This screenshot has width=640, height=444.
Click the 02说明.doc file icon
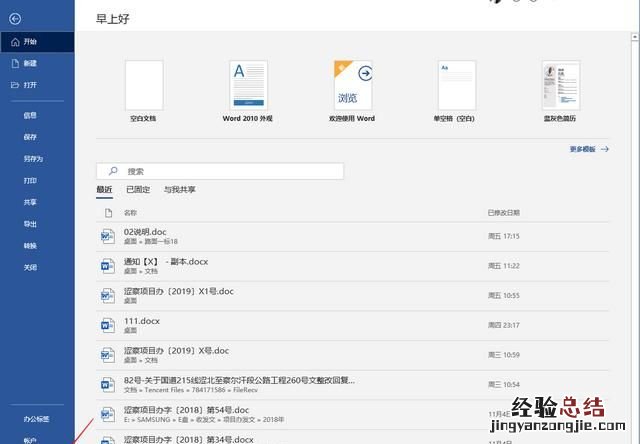pos(108,236)
